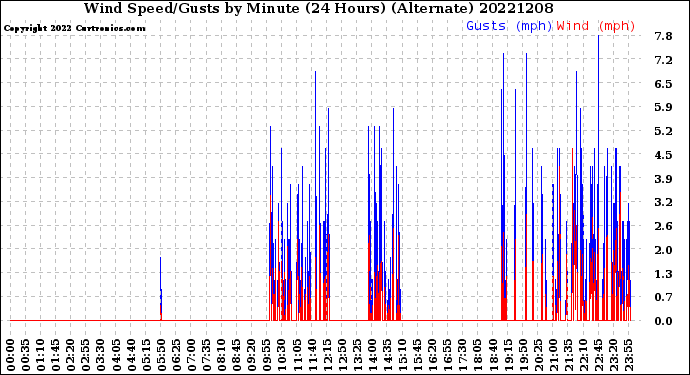Screen dimensions: 690x375
Task: Select the blue 'Gusts (mph)' legend label
Action: coord(509,26)
